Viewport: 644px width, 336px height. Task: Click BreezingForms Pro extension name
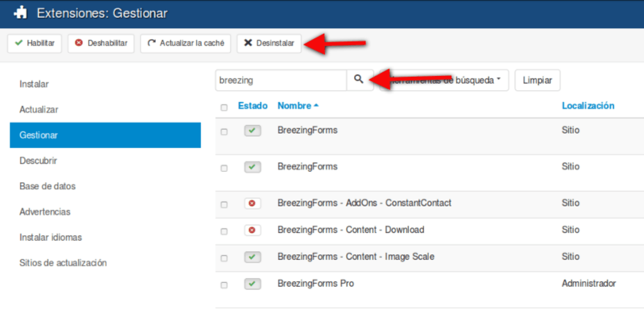pos(316,284)
